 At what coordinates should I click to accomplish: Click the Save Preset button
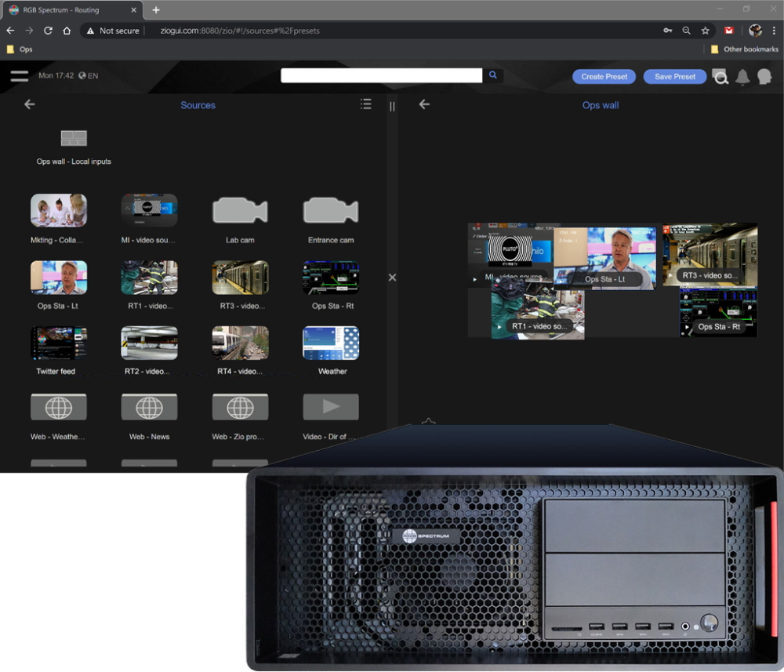[675, 76]
